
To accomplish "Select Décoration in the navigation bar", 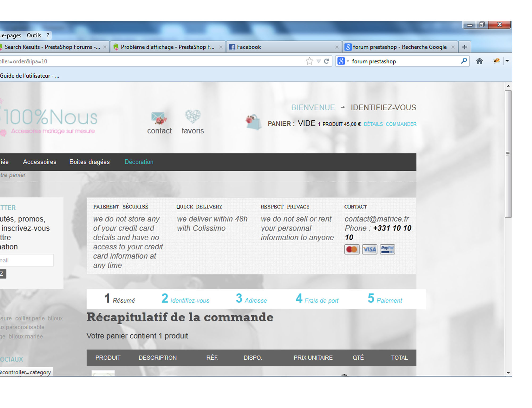I will coord(139,162).
